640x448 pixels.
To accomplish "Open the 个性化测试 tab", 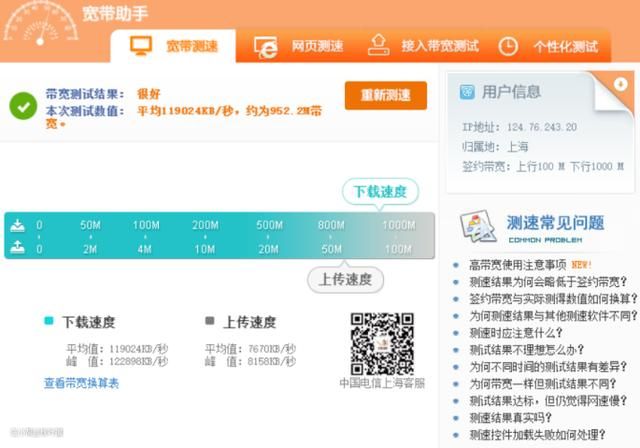I will click(565, 46).
